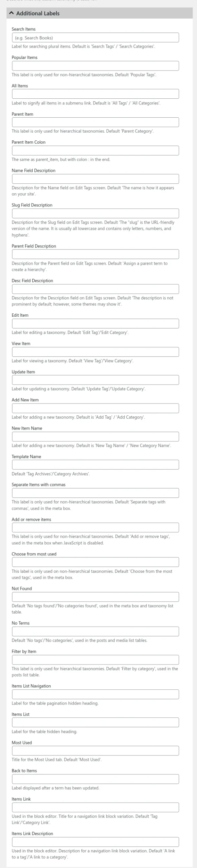Select the Choose from most used input
Screen dimensions: 197x868
(95, 562)
